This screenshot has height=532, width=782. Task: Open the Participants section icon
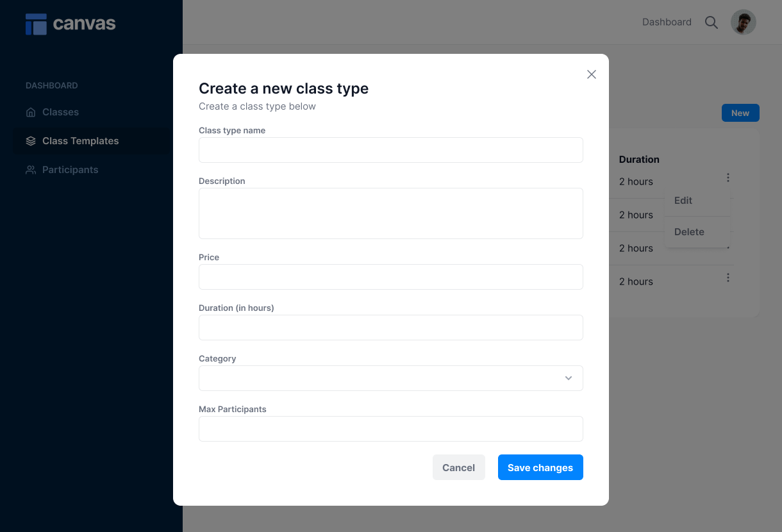tap(30, 169)
